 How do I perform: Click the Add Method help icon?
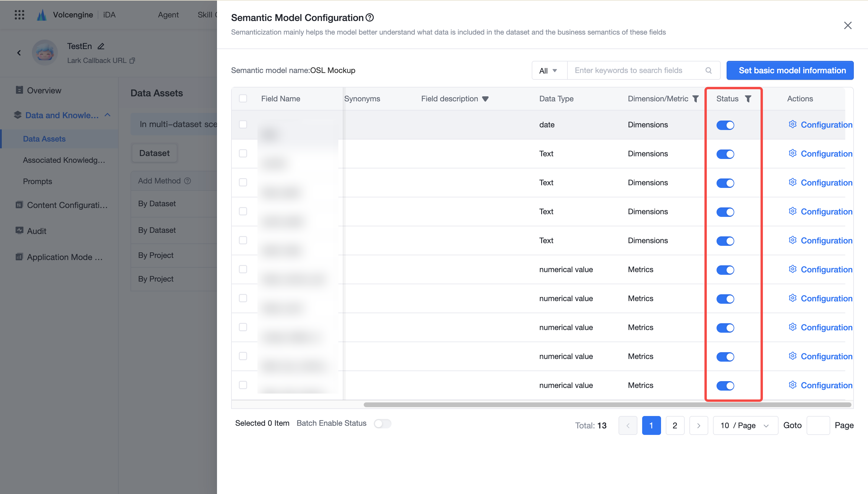click(187, 181)
